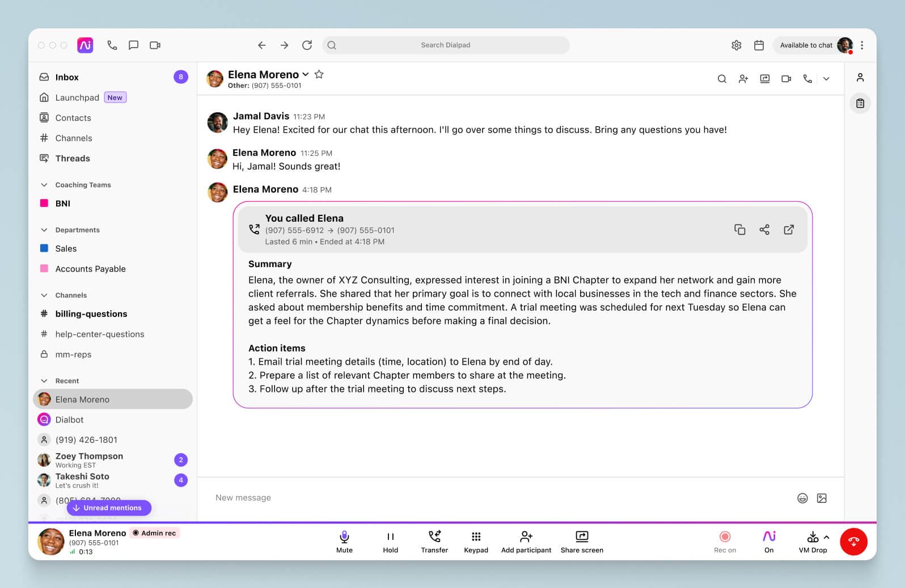Screen dimensions: 905x588
Task: Start a video call with Elena Moreno
Action: coord(786,79)
